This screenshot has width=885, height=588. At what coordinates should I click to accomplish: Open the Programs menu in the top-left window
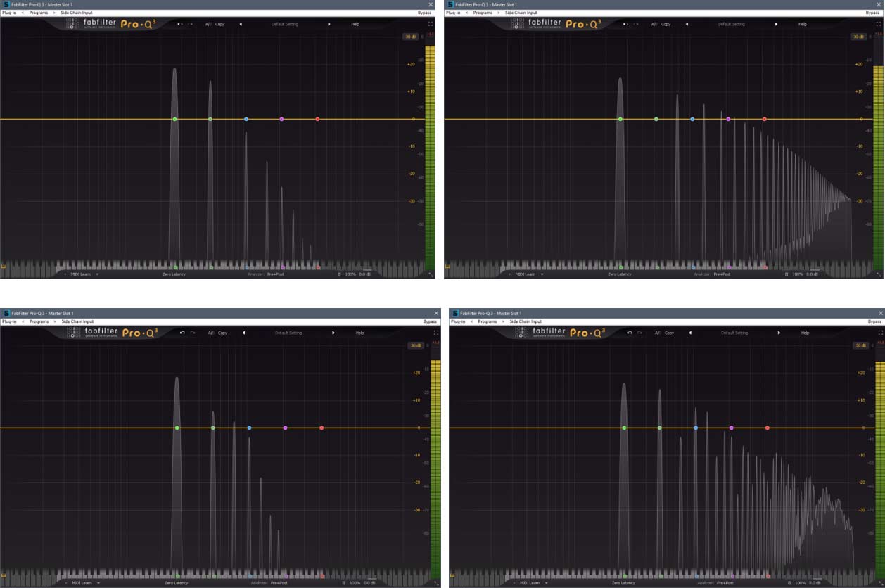tap(39, 13)
